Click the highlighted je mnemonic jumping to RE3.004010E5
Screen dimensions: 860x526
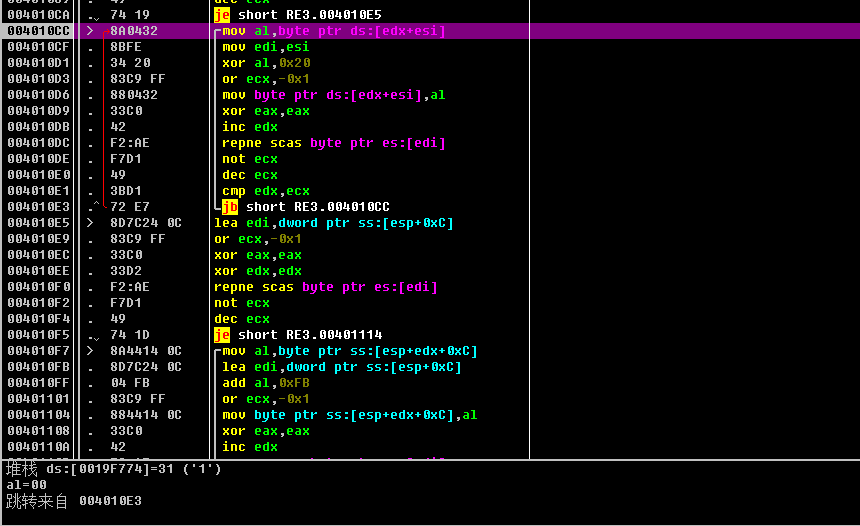(x=221, y=15)
